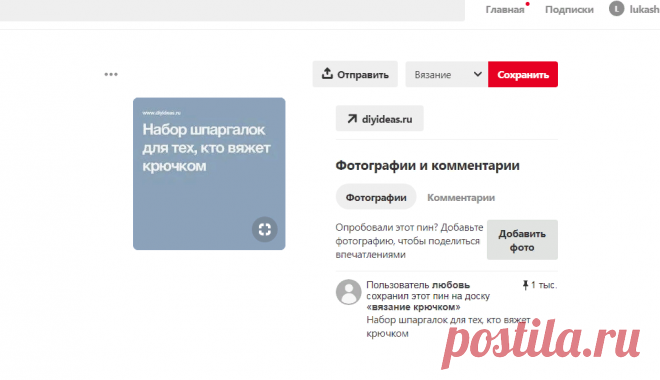This screenshot has width=660, height=380.
Task: Switch to the Комментарии tab
Action: tap(461, 197)
